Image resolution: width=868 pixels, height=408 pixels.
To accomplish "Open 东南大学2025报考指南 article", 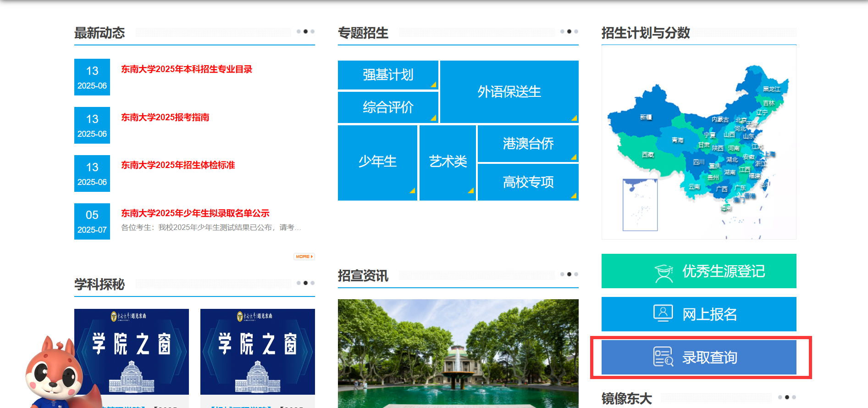I will pos(165,117).
